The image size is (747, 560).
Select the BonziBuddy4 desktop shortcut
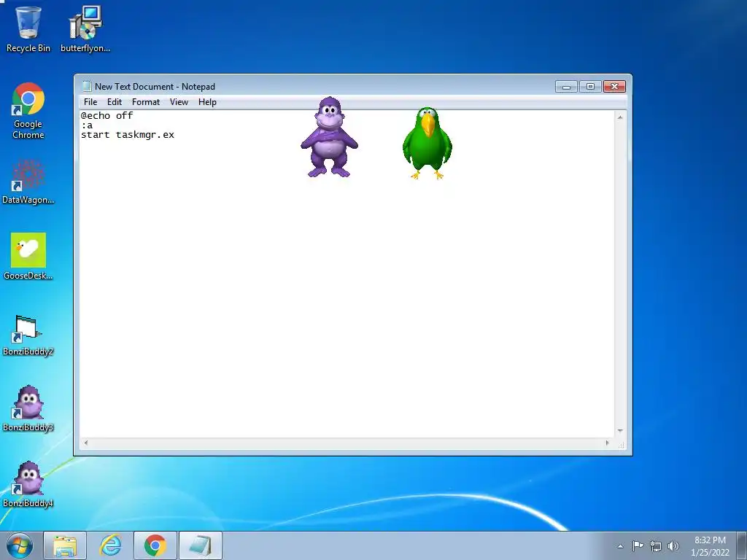pos(28,484)
